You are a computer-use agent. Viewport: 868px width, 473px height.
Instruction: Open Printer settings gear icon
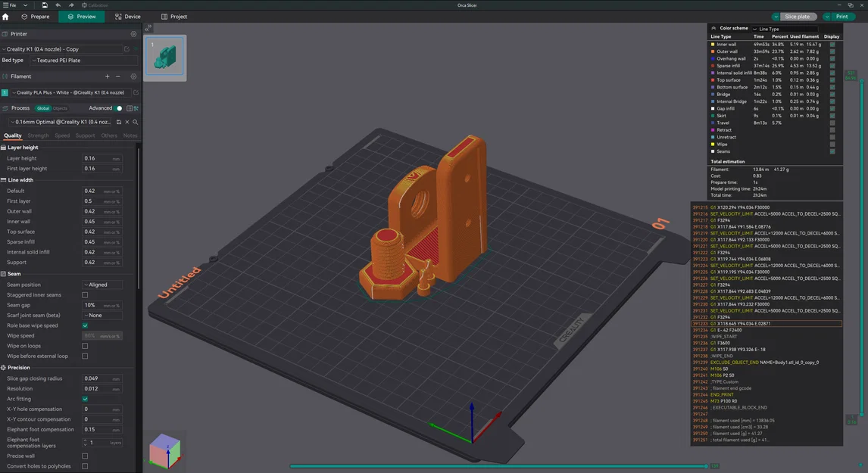click(133, 34)
